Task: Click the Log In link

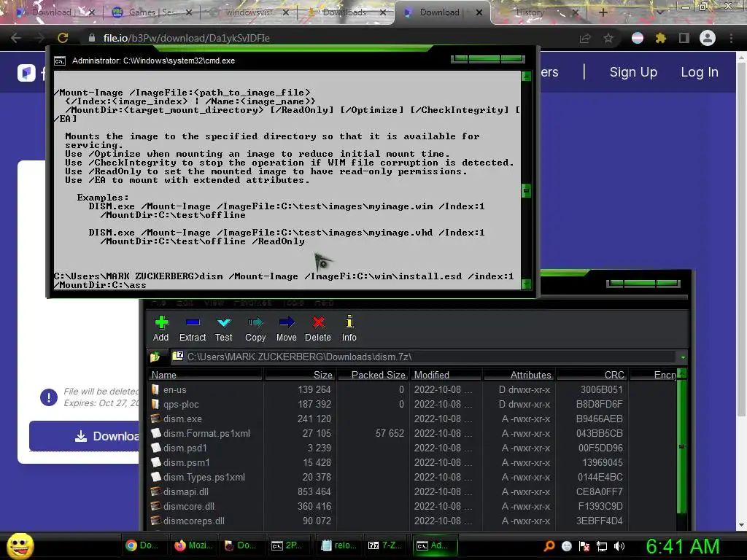Action: [700, 72]
